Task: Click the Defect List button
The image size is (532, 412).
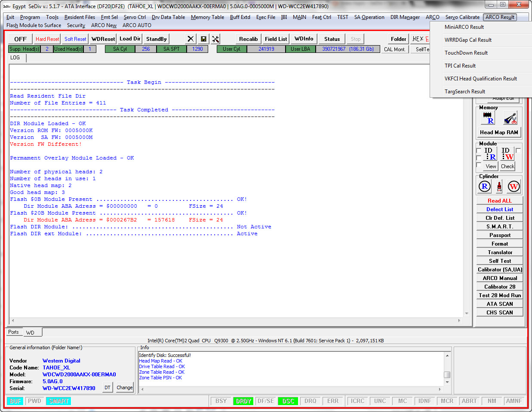Action: pyautogui.click(x=500, y=209)
